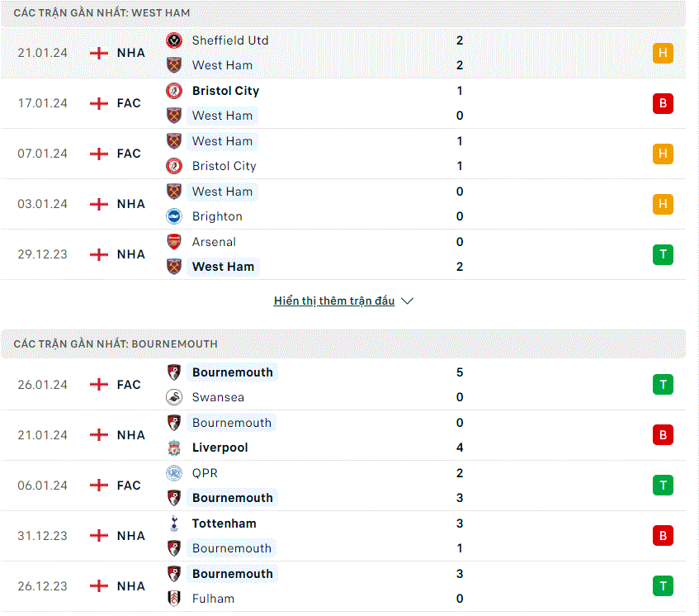Click the red B badge for the Bristol City loss
699x616 pixels.
coord(663,103)
